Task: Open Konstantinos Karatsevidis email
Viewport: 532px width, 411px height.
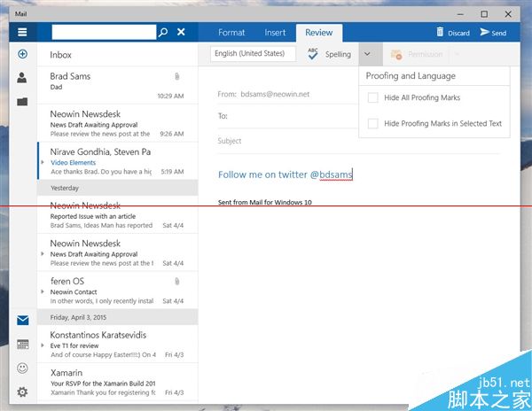Action: coord(117,345)
